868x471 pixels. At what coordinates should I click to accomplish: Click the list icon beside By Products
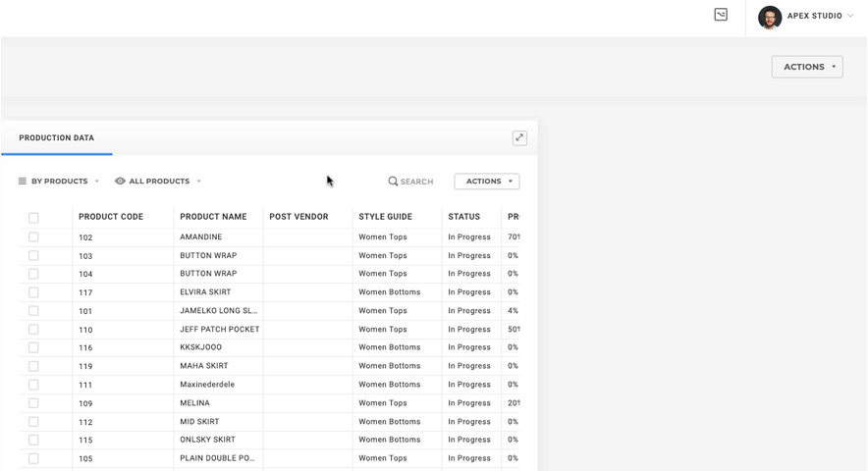click(x=23, y=182)
